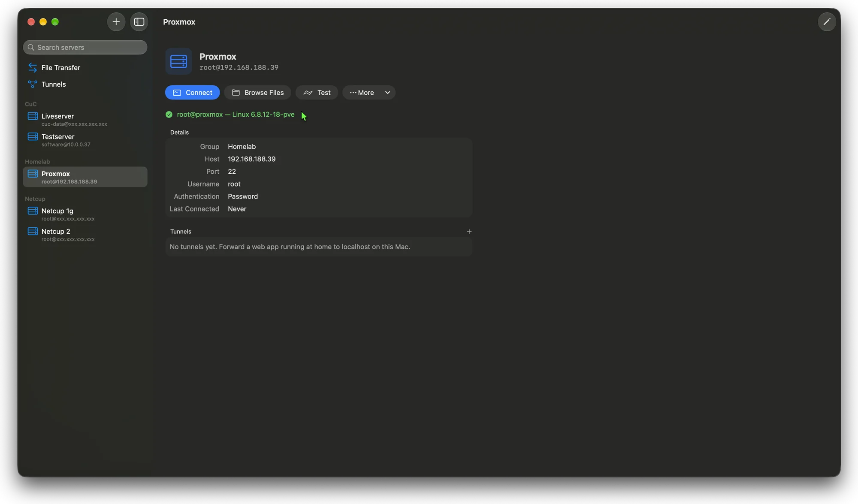The image size is (858, 504).
Task: Select Netcup 1g server
Action: point(85,214)
